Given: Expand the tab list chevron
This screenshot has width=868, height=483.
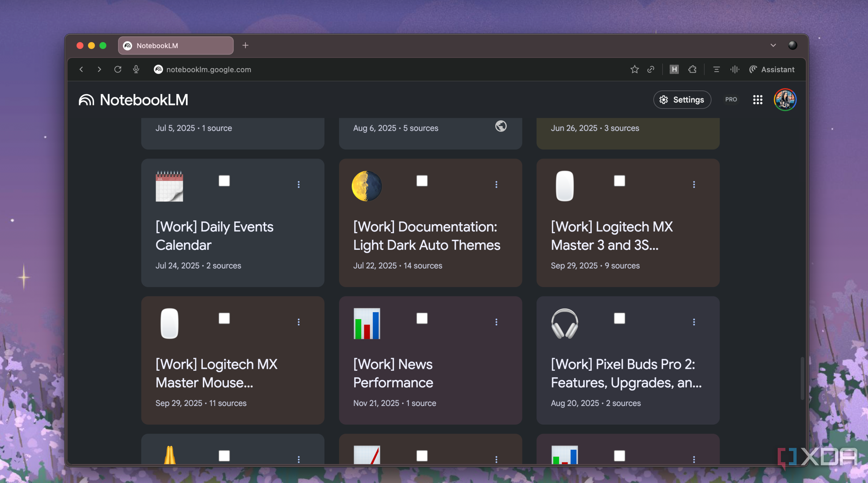Looking at the screenshot, I should tap(773, 45).
